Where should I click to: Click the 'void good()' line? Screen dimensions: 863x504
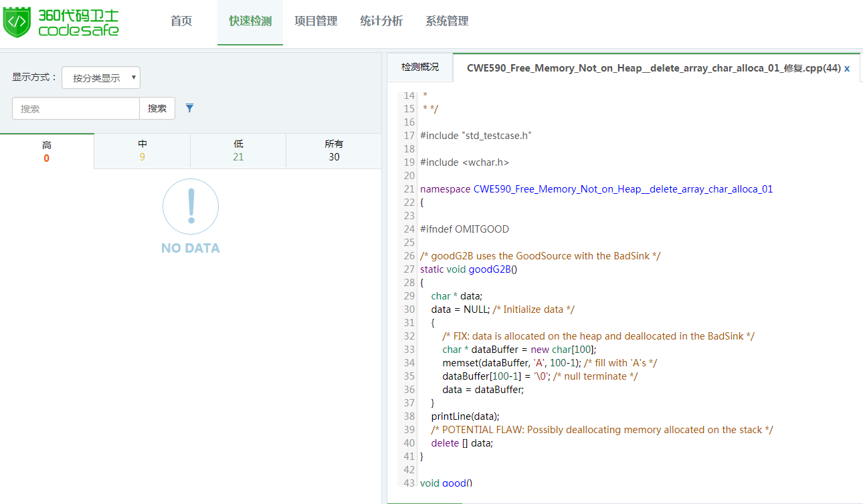click(446, 483)
